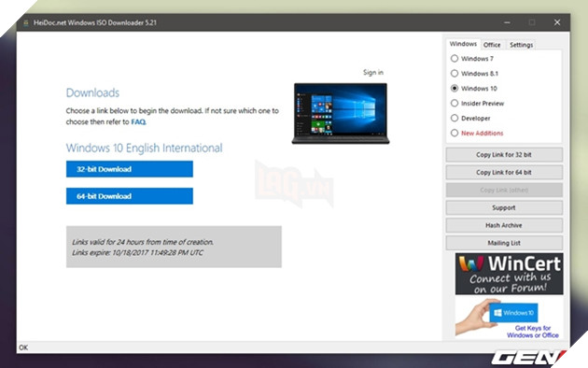
Task: Open the Mailing List button
Action: click(504, 243)
